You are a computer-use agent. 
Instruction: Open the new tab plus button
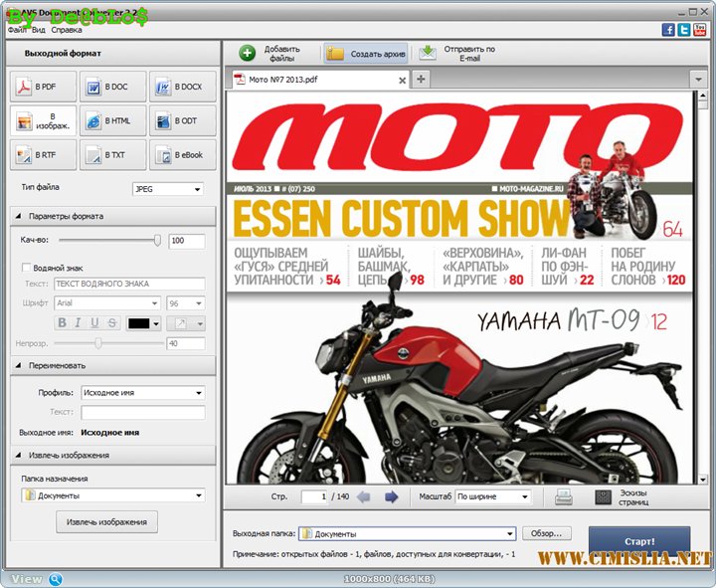point(422,80)
